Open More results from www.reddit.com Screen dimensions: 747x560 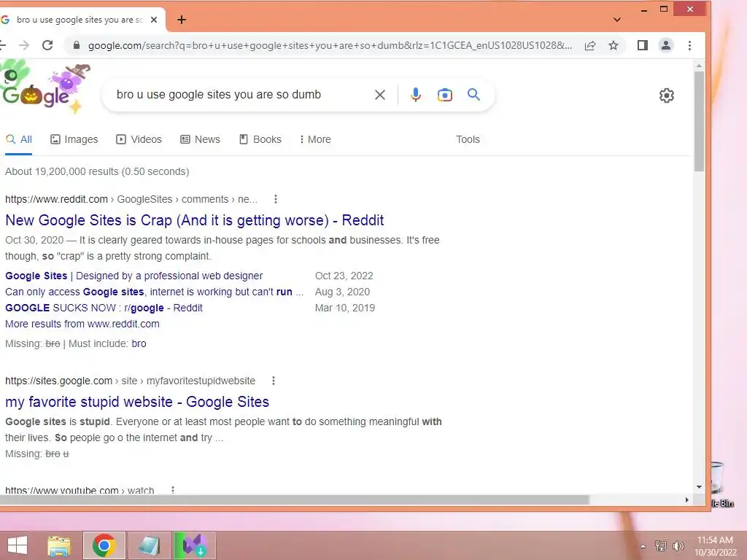tap(82, 324)
